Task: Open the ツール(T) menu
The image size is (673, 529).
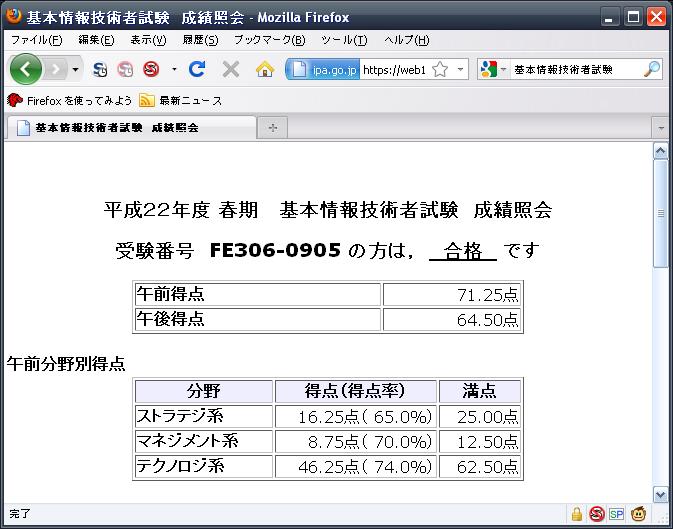Action: click(x=344, y=40)
